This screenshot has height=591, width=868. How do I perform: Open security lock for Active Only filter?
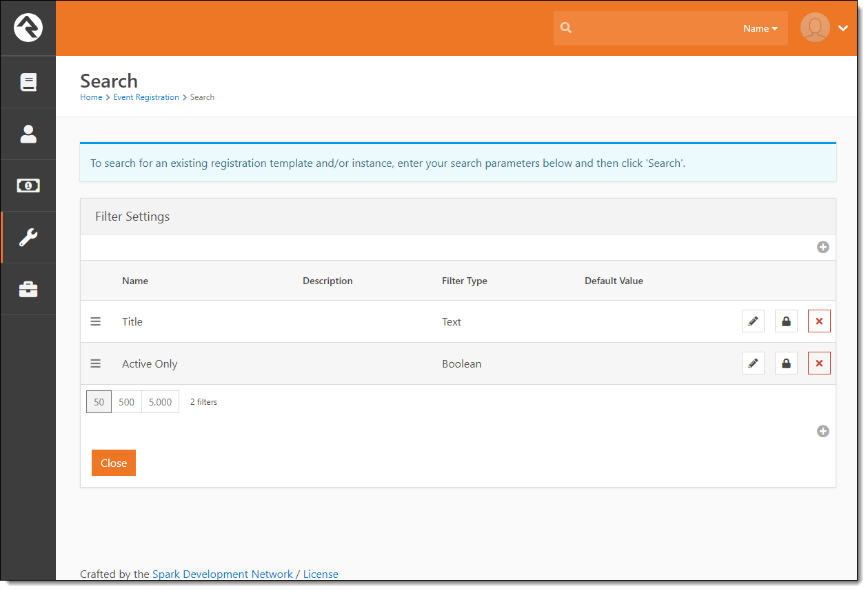tap(786, 363)
